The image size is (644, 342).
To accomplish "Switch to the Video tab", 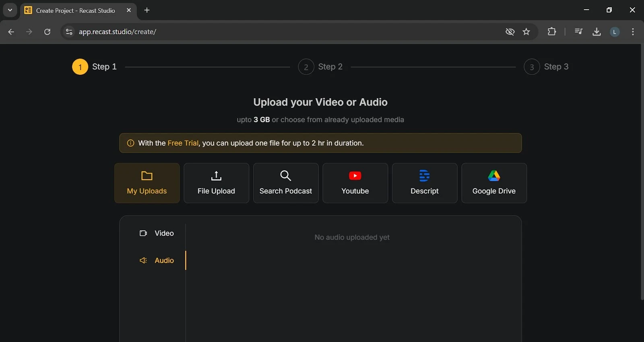I will [157, 233].
